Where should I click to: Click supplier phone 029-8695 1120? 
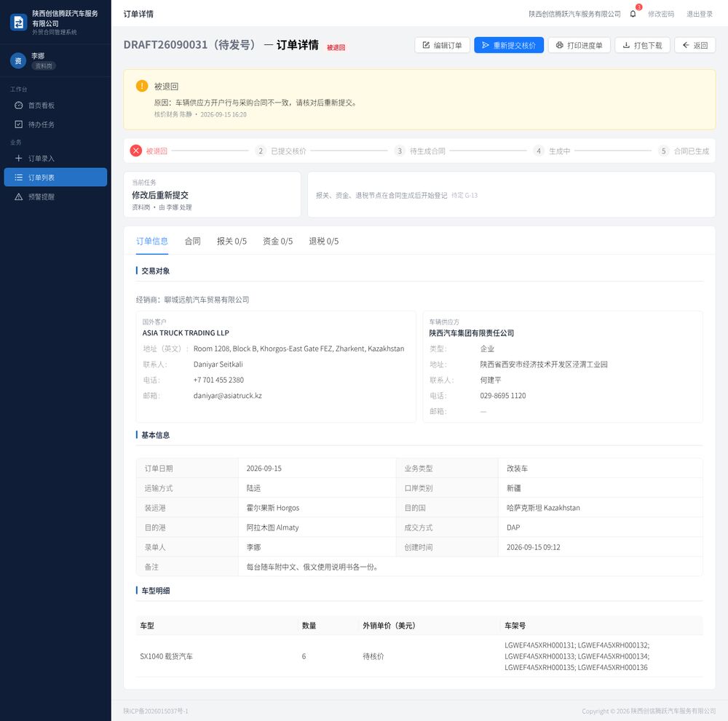[x=503, y=396]
